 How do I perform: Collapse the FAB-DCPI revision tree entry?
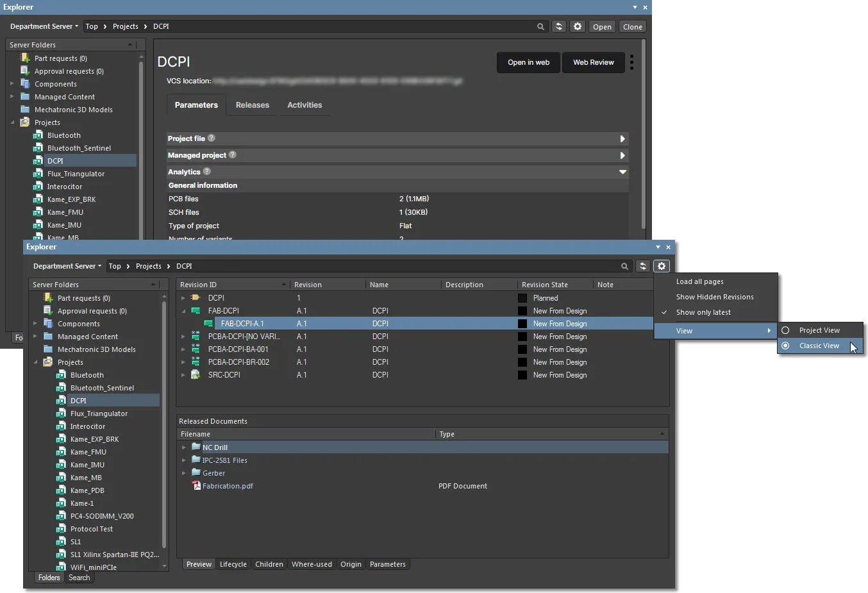point(184,311)
